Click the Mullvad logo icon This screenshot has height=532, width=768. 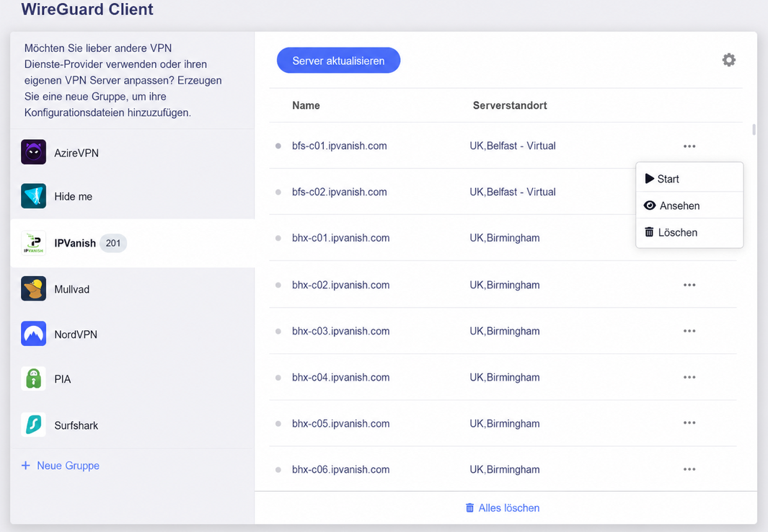pyautogui.click(x=33, y=288)
